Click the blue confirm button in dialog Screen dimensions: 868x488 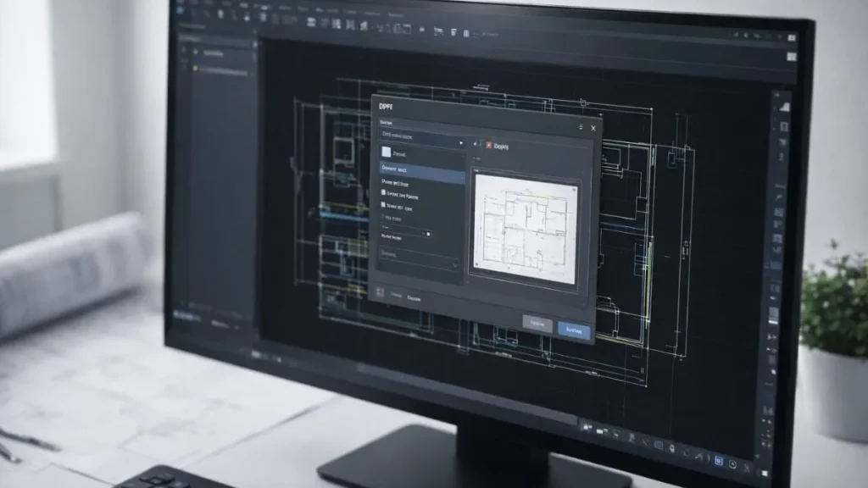point(574,330)
